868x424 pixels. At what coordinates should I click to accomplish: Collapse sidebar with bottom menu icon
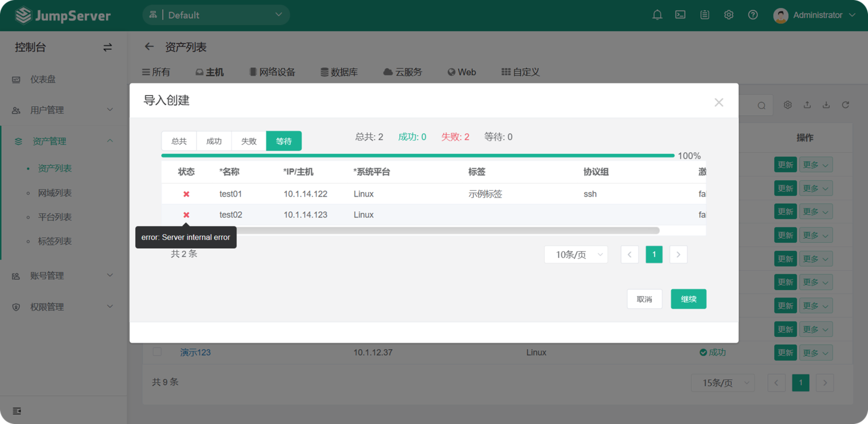tap(17, 411)
